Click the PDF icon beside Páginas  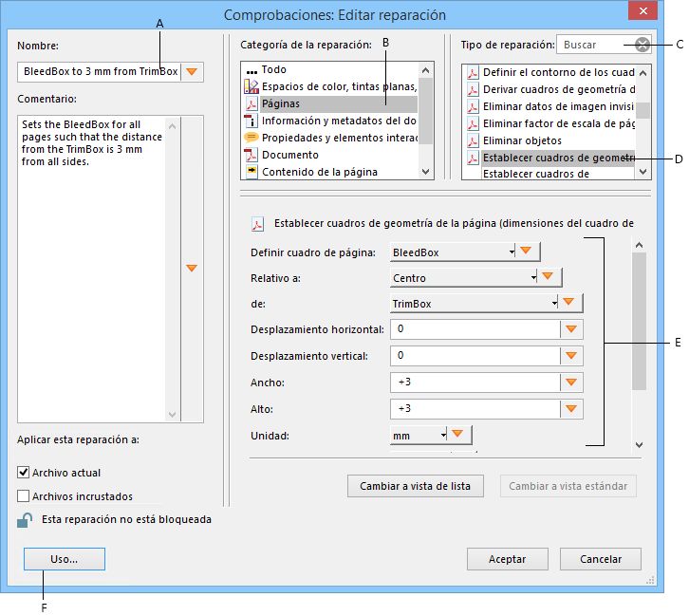(x=251, y=103)
